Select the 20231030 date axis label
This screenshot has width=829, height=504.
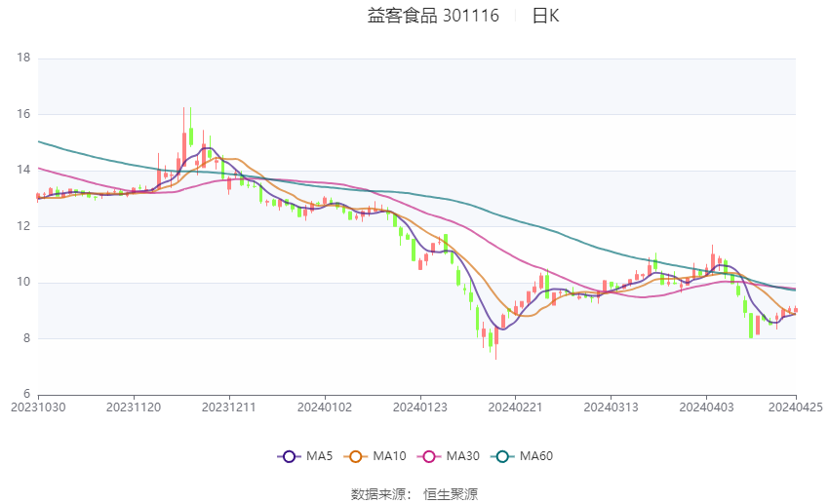click(38, 407)
